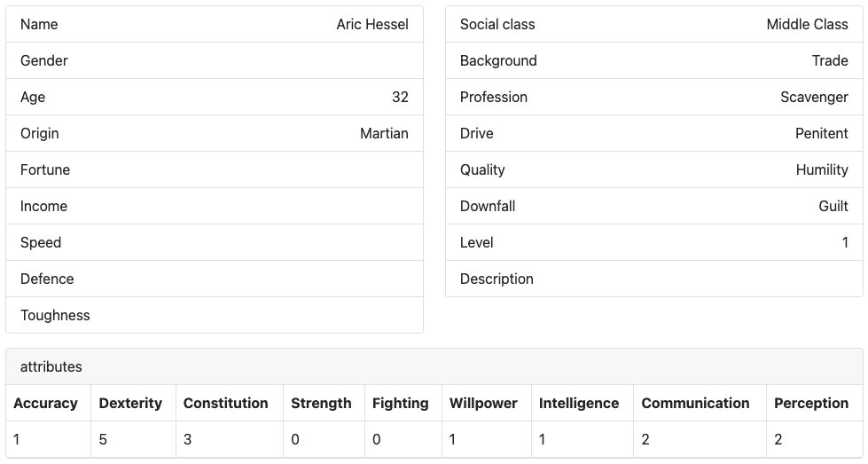This screenshot has height=464, width=868.
Task: Click the Perception value cell 2
Action: pyautogui.click(x=811, y=439)
